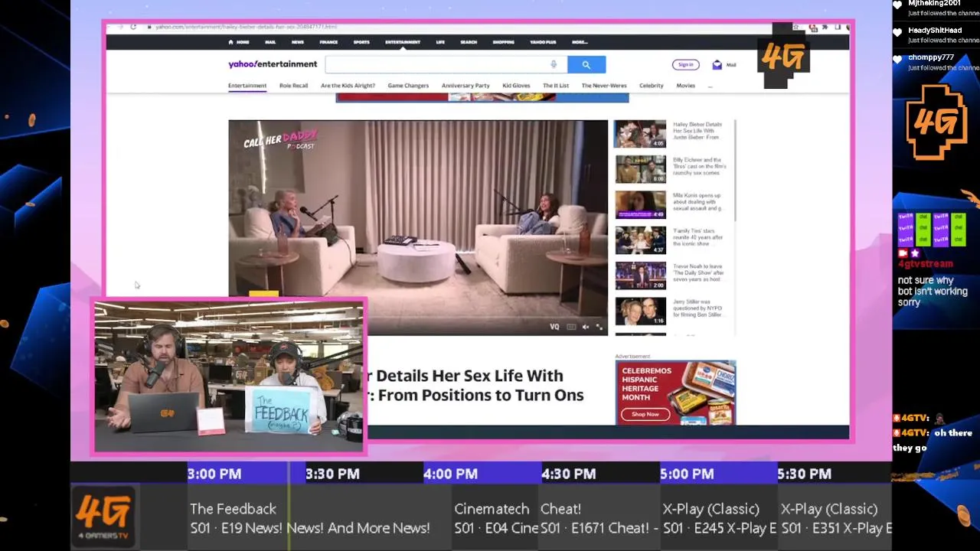Click the 5:30 PM time marker

pos(804,474)
